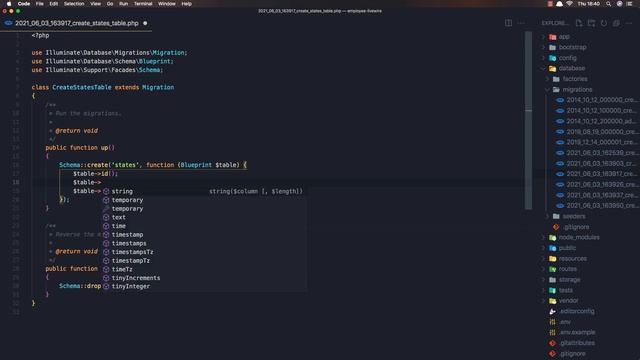Open the Apple menu
This screenshot has height=360, width=640.
point(9,4)
